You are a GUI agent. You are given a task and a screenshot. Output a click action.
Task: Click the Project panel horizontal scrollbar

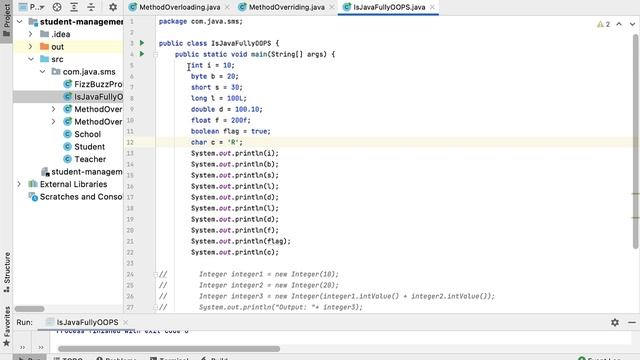pyautogui.click(x=29, y=309)
